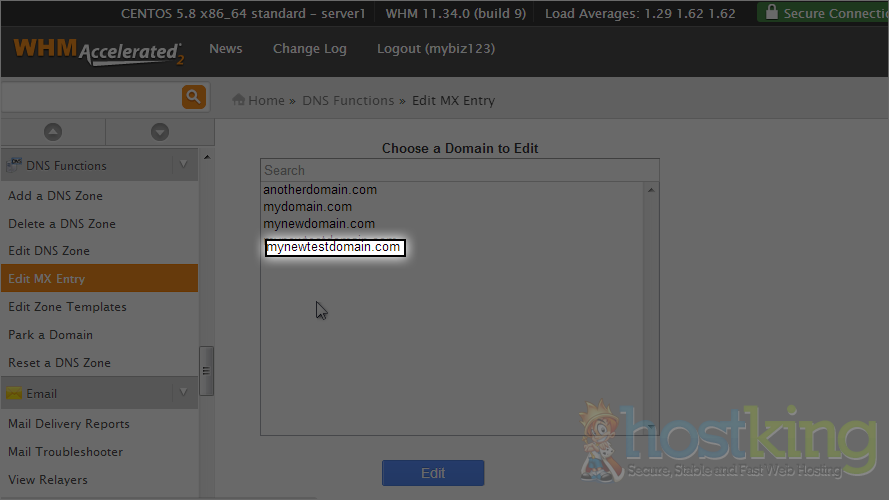Open the Change Log menu item
The height and width of the screenshot is (500, 889).
(x=309, y=49)
